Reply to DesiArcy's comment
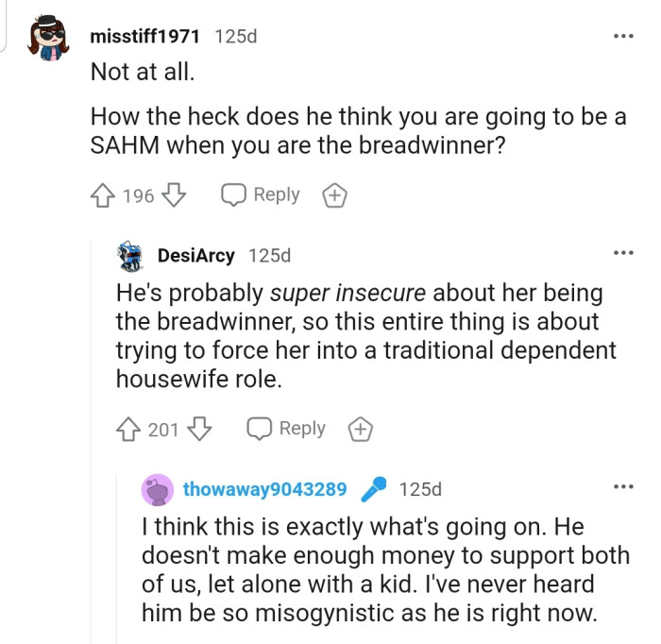The width and height of the screenshot is (661, 644). click(286, 429)
